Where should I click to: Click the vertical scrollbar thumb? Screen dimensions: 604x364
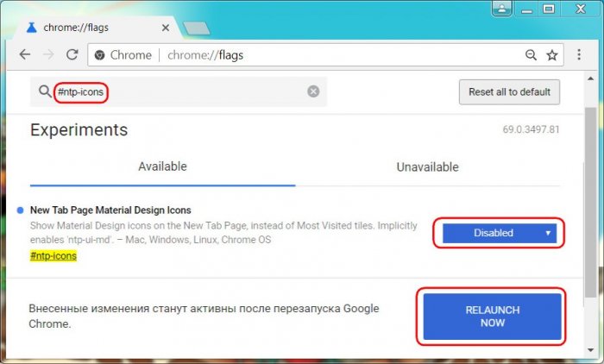coord(590,202)
